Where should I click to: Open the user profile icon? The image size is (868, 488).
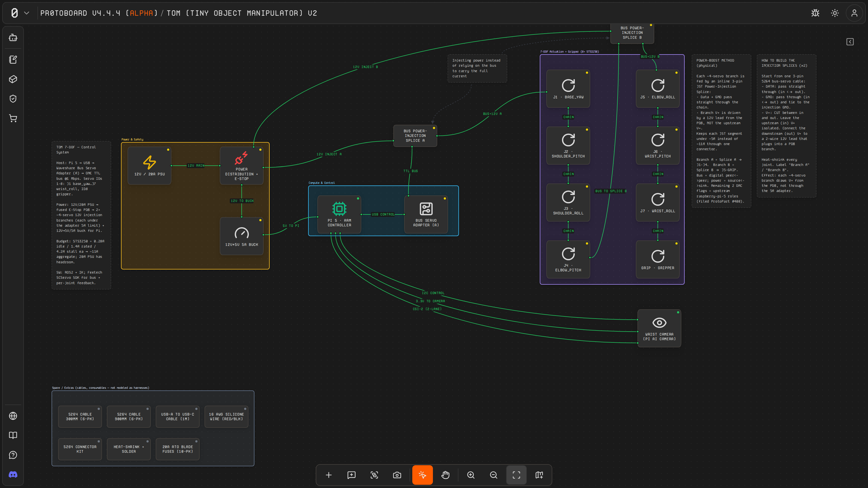click(x=854, y=13)
